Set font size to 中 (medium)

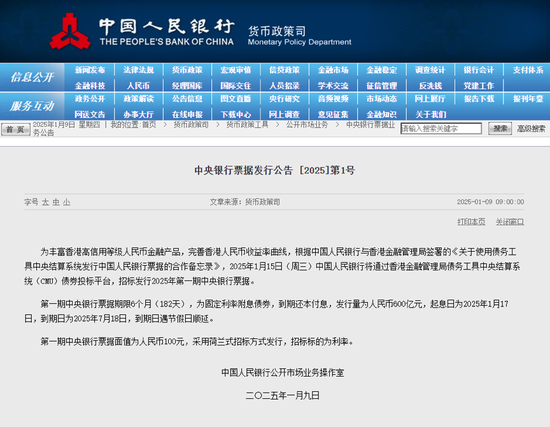coord(56,202)
